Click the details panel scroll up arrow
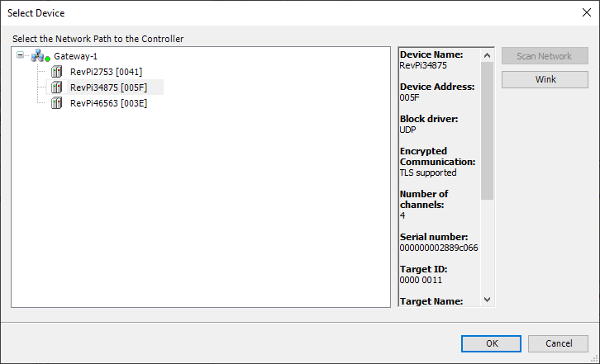Image resolution: width=600 pixels, height=364 pixels. tap(487, 54)
